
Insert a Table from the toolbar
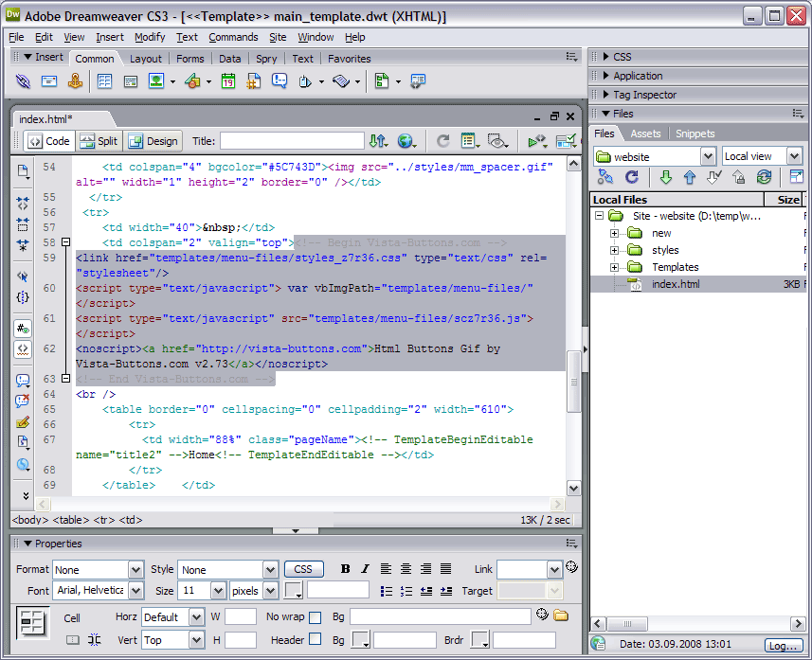point(104,81)
